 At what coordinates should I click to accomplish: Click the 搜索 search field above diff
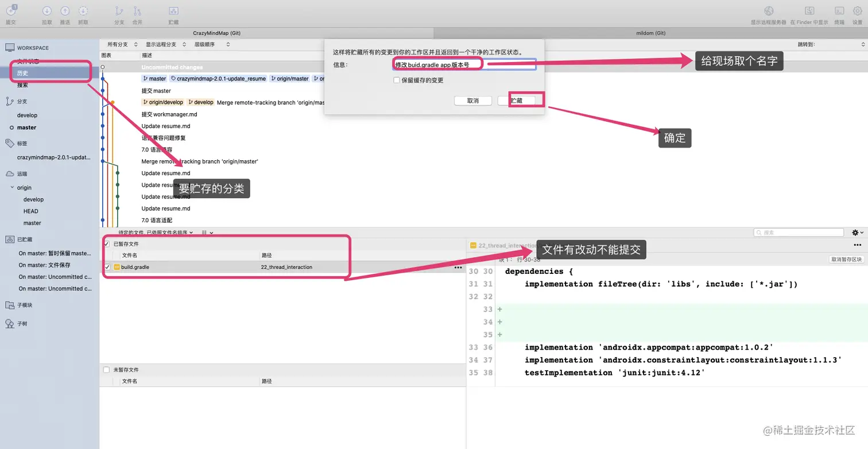[799, 233]
